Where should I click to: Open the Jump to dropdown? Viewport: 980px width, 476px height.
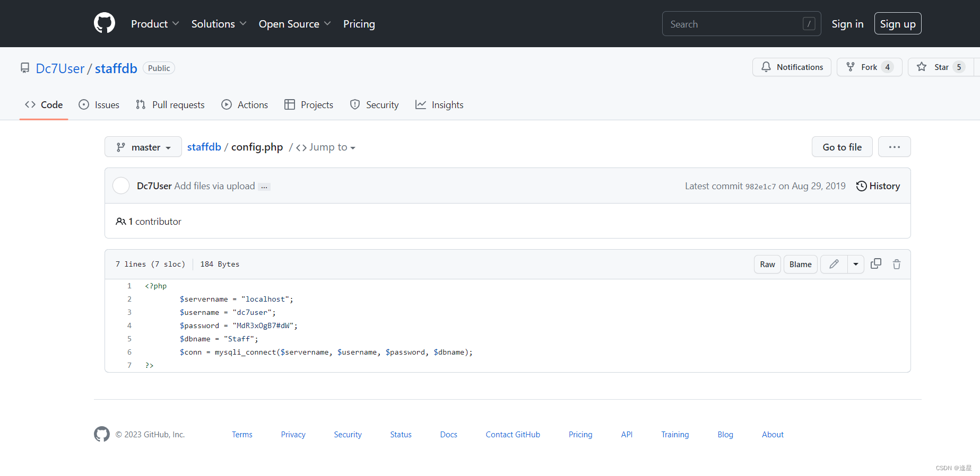(326, 147)
